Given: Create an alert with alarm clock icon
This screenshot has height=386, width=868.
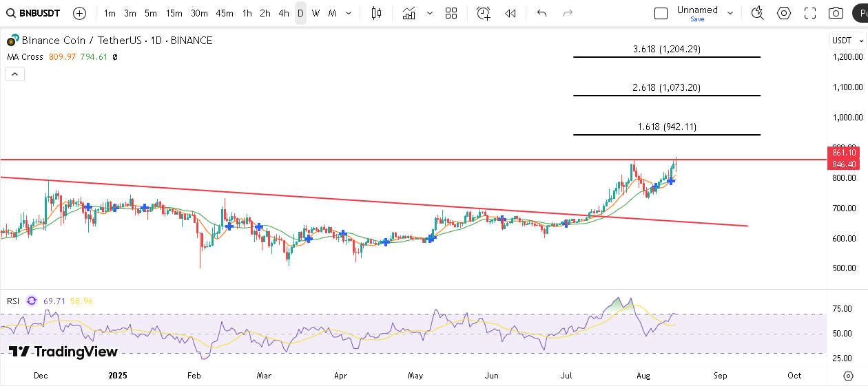Looking at the screenshot, I should click(484, 13).
